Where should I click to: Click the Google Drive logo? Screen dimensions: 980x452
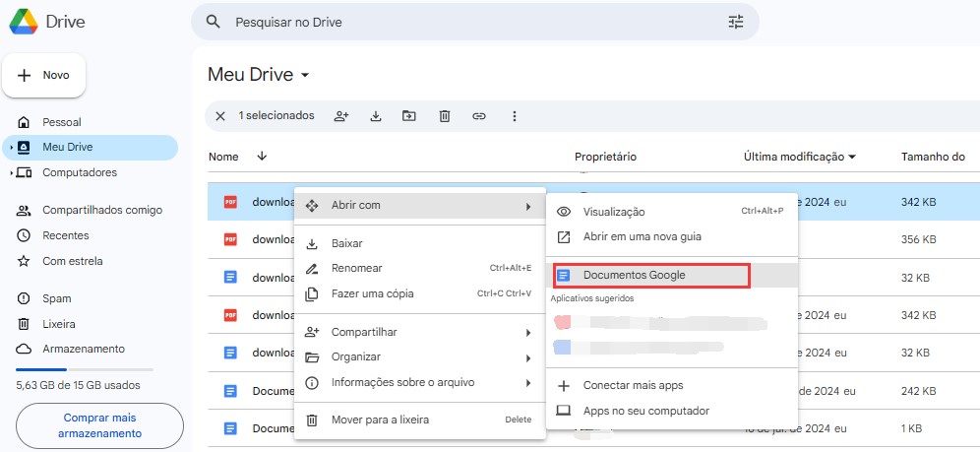coord(24,22)
